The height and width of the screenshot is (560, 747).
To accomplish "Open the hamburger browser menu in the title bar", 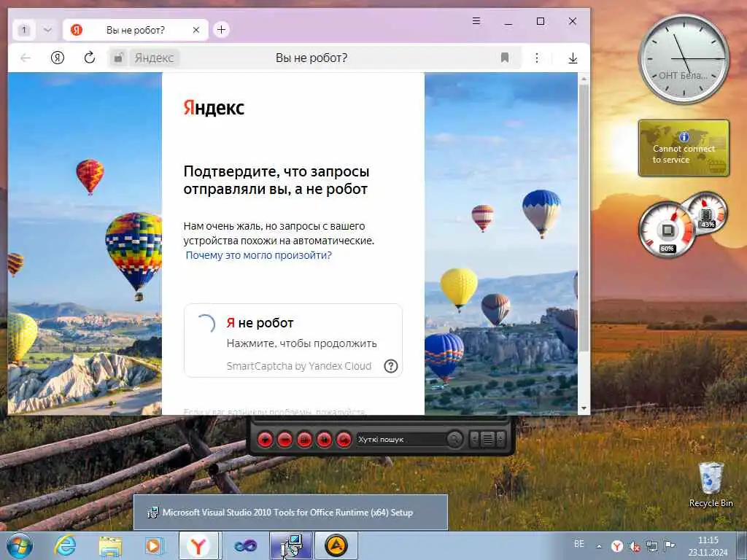I will point(476,21).
